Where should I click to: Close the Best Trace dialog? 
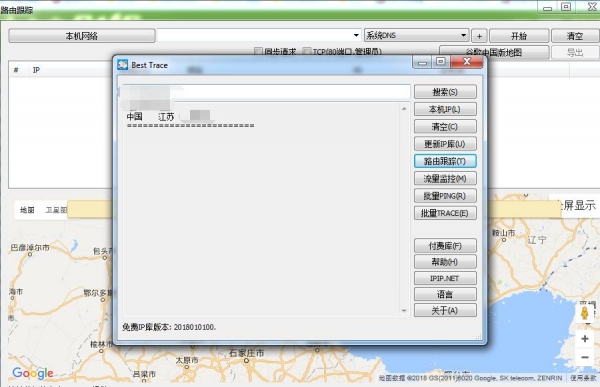(466, 62)
